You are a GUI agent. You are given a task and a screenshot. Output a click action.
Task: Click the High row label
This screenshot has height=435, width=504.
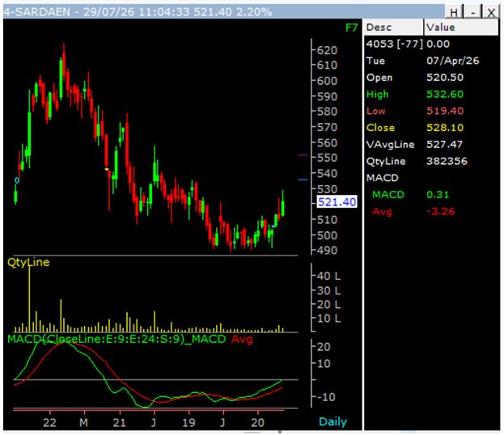click(x=377, y=94)
